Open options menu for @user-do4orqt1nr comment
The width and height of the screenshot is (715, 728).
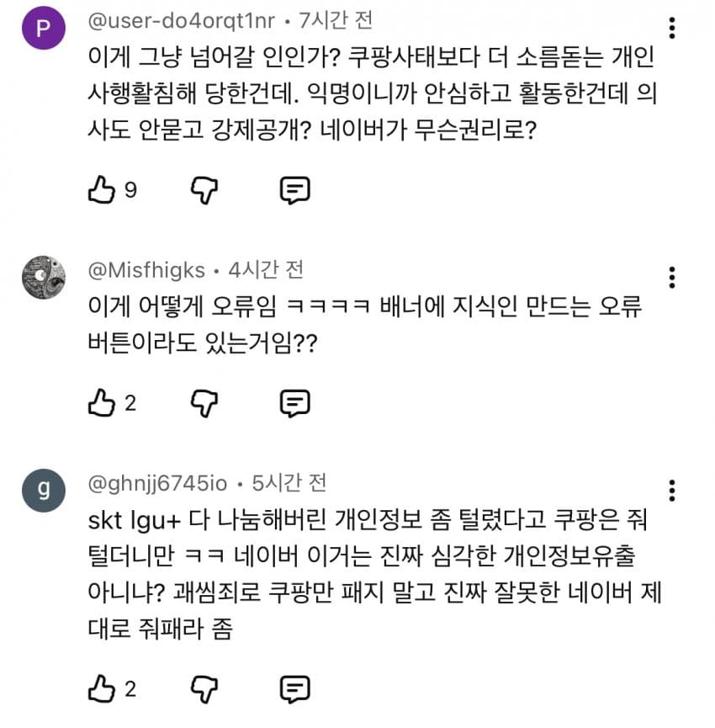(671, 29)
